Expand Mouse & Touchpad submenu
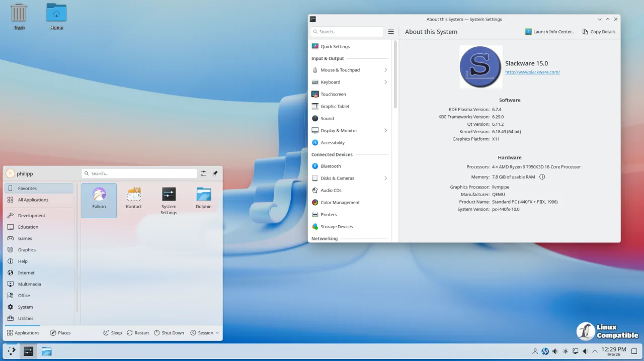644x361 pixels. (x=385, y=70)
